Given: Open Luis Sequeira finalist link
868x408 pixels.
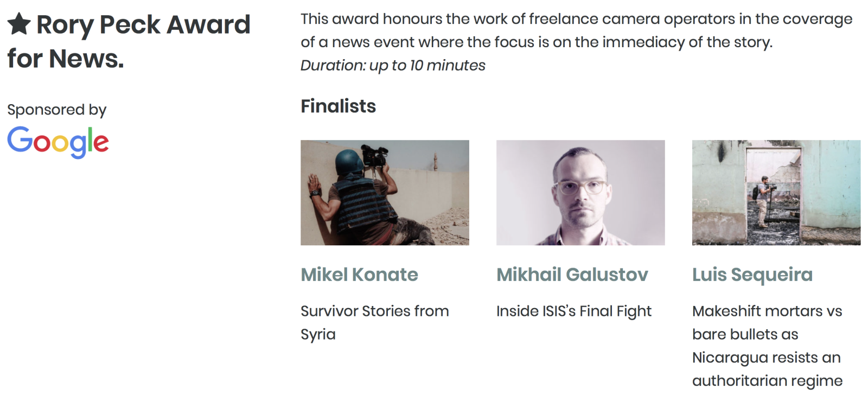Looking at the screenshot, I should 752,275.
